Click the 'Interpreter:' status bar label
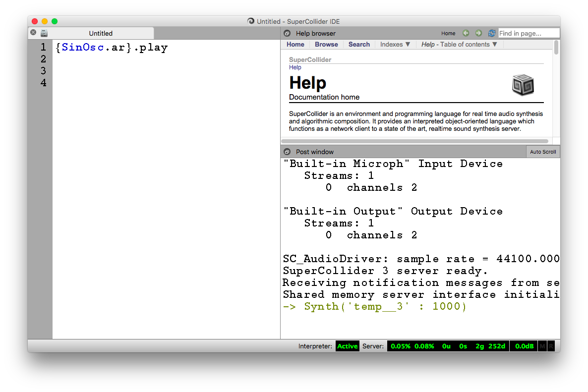 (315, 346)
